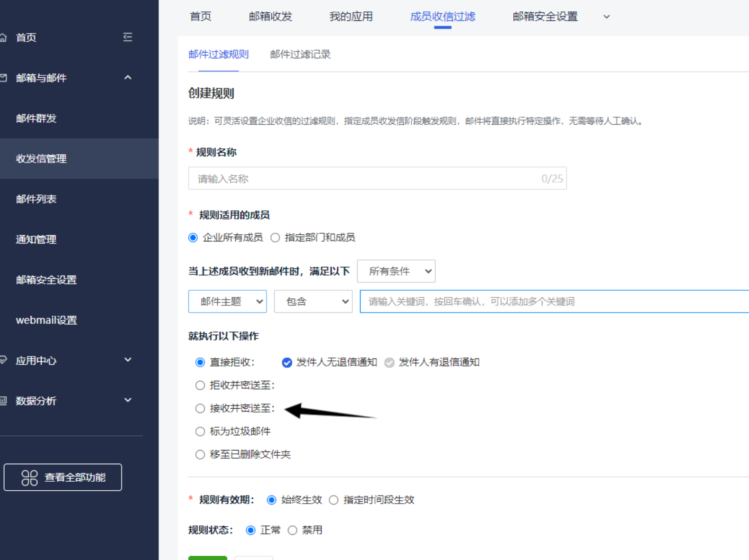Click the data analysis chart icon

tap(3, 401)
